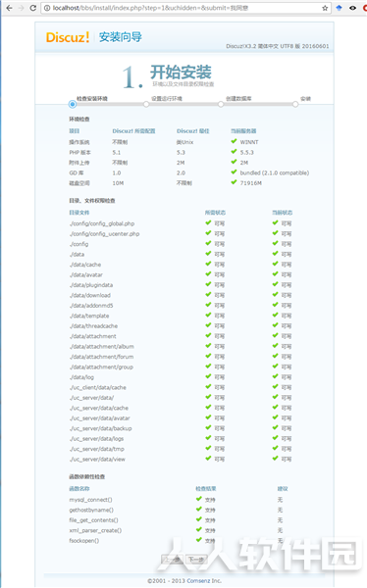Click the PHP 版本 row label

coord(80,152)
